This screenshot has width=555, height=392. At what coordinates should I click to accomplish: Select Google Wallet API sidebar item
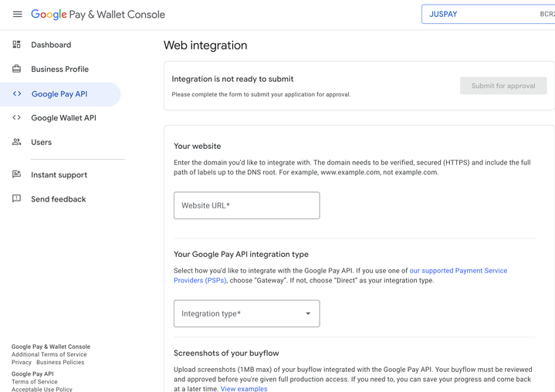(63, 118)
